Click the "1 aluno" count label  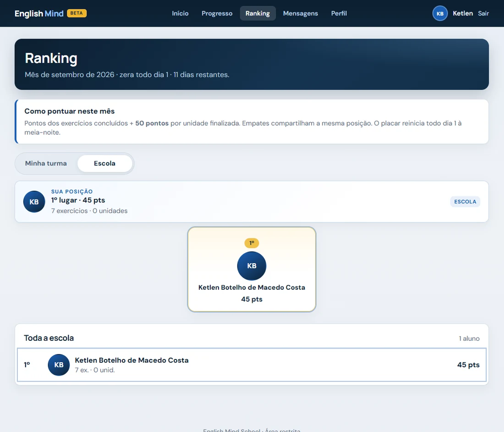coord(469,338)
